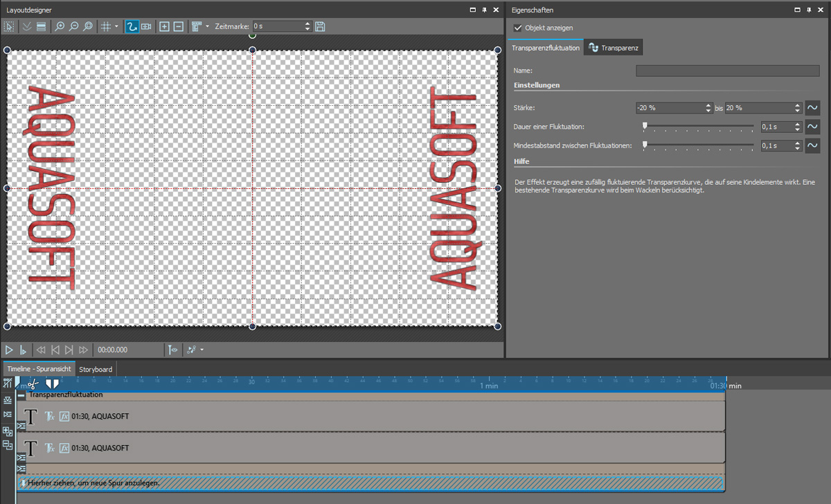Image resolution: width=831 pixels, height=504 pixels.
Task: Click the camera pan tool icon
Action: (146, 26)
